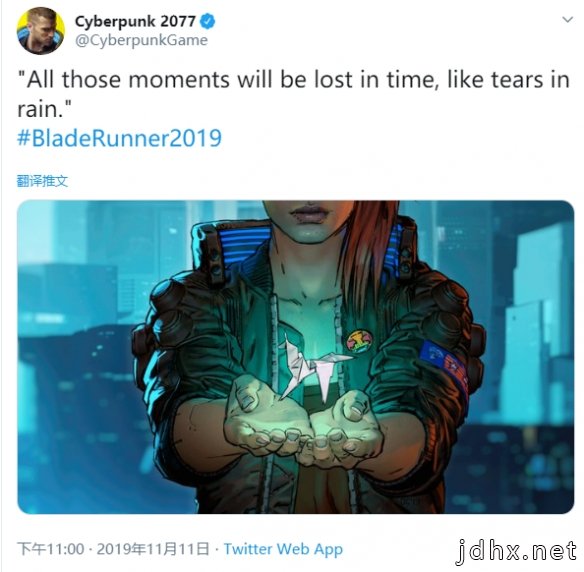The image size is (584, 572).
Task: Click the character's lips in artwork
Action: pyautogui.click(x=309, y=213)
